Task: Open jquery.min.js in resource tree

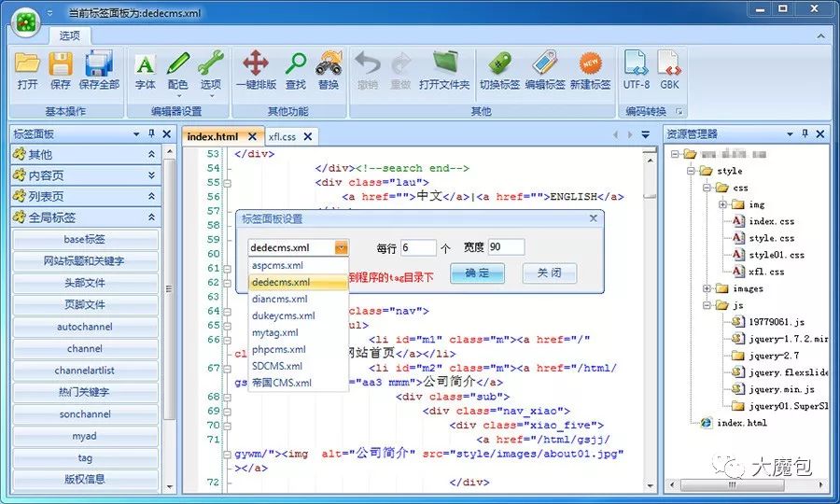Action: (774, 389)
